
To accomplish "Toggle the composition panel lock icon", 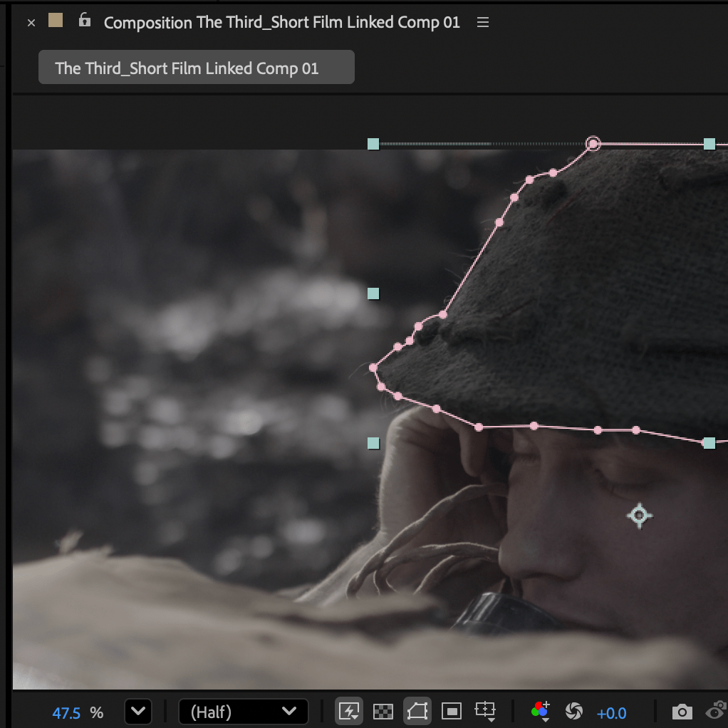I will [x=85, y=21].
